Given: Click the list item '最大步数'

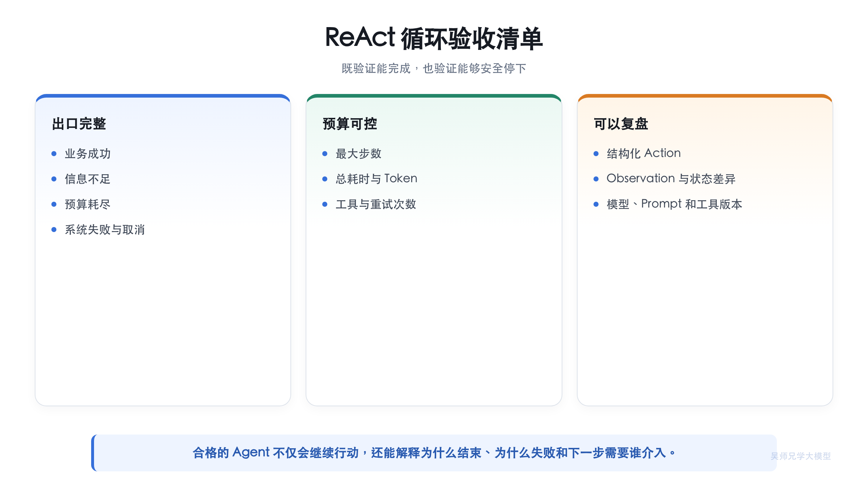Looking at the screenshot, I should [358, 154].
